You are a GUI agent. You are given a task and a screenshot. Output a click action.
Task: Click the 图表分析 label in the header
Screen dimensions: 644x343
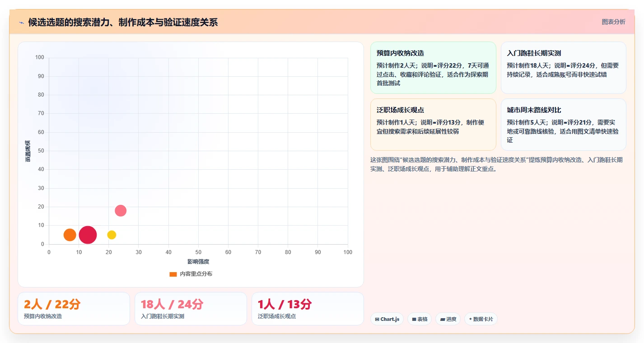614,22
